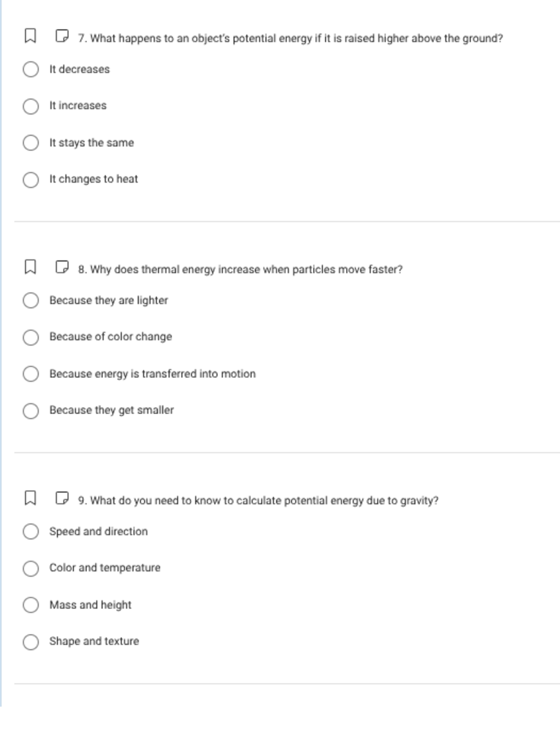560x734 pixels.
Task: Select 'Because energy is transferred into motion'
Action: [x=31, y=374]
